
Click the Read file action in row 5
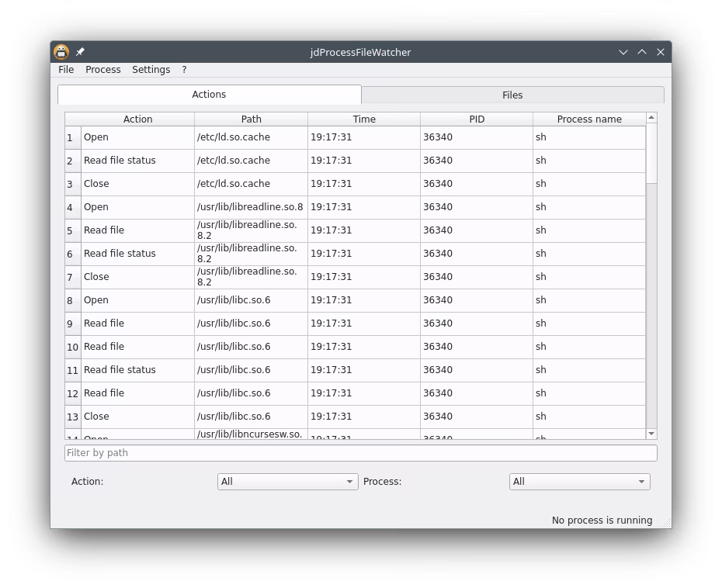pyautogui.click(x=137, y=230)
